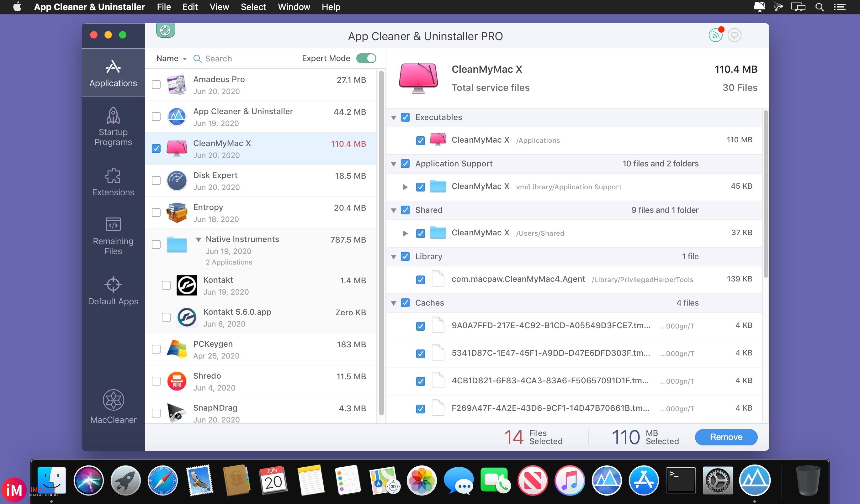Click the Remove button
This screenshot has height=504, width=860.
point(726,436)
